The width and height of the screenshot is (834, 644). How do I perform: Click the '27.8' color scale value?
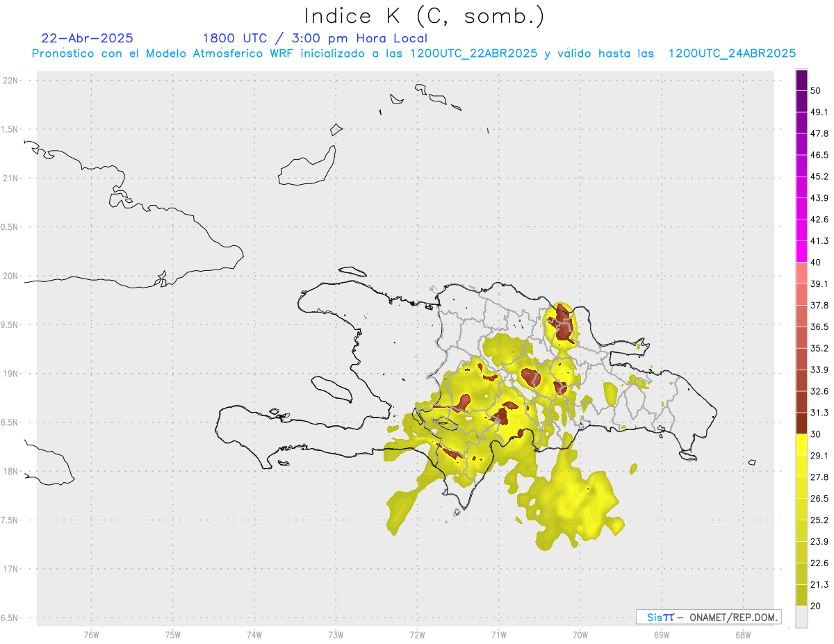pos(819,477)
